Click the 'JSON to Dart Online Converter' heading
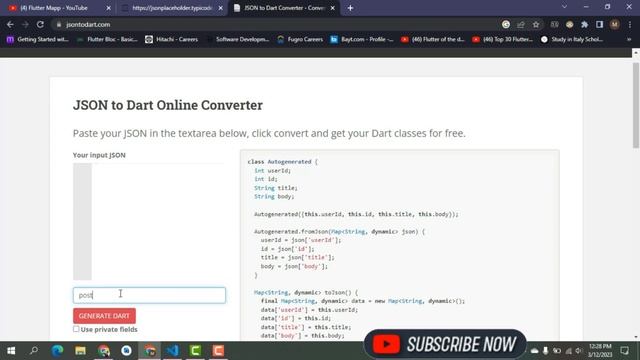Image resolution: width=640 pixels, height=360 pixels. [x=168, y=105]
